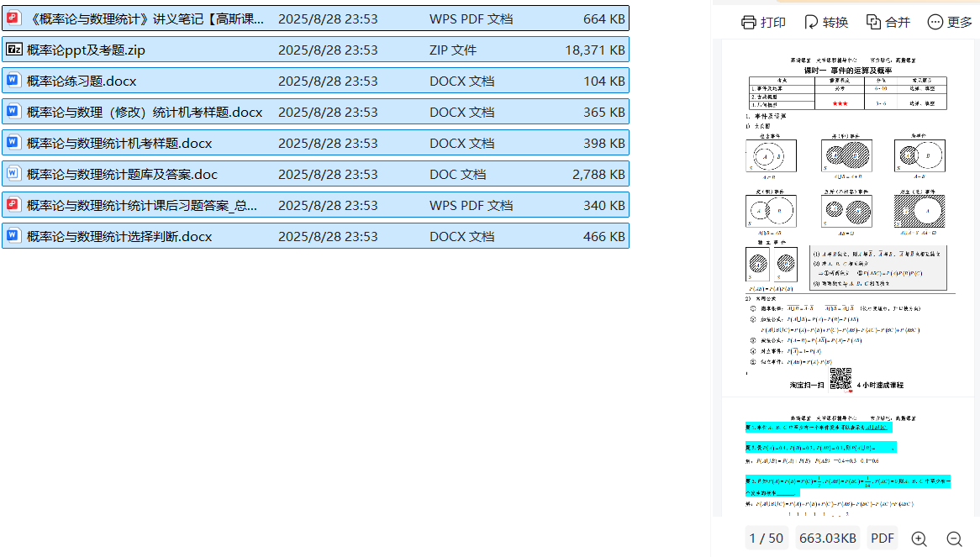Click the icon of 概率论与数理统计题库及答案.doc

pyautogui.click(x=13, y=174)
